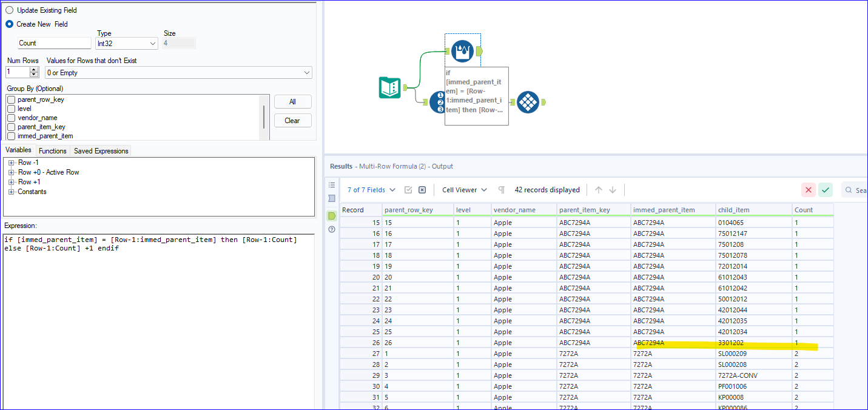This screenshot has width=868, height=410.
Task: Open the Values for Rows that don't Exist dropdown
Action: click(305, 72)
